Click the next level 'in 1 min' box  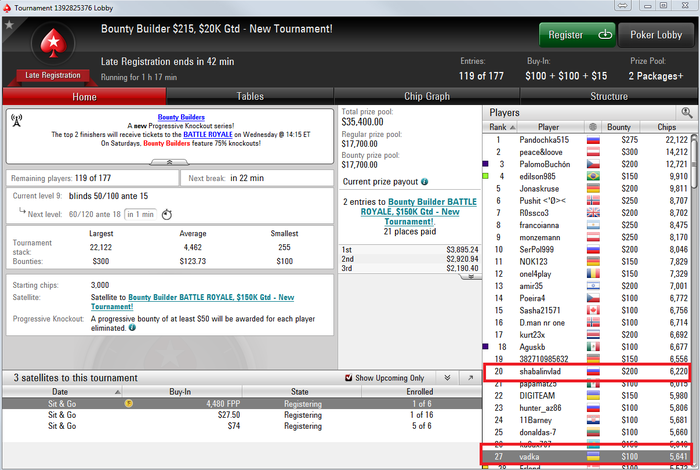pos(140,214)
